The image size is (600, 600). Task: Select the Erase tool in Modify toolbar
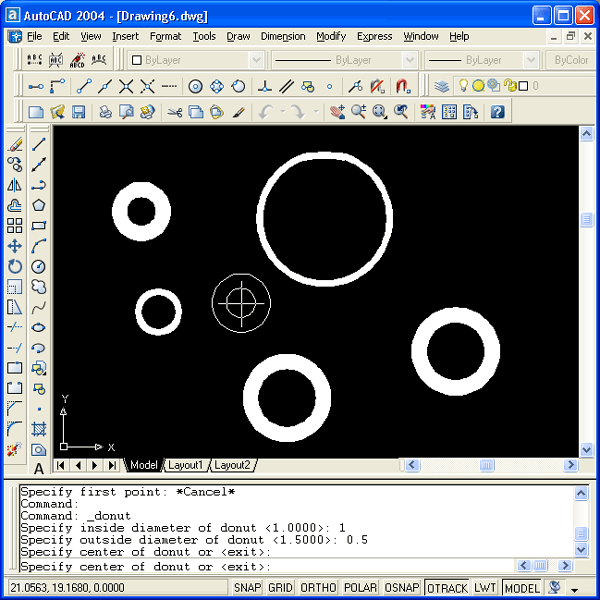15,145
